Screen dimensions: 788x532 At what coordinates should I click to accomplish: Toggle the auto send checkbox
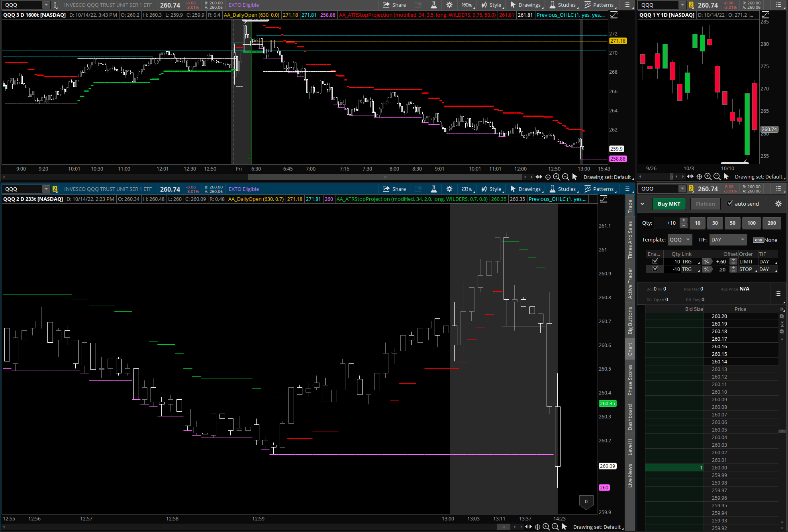[729, 203]
